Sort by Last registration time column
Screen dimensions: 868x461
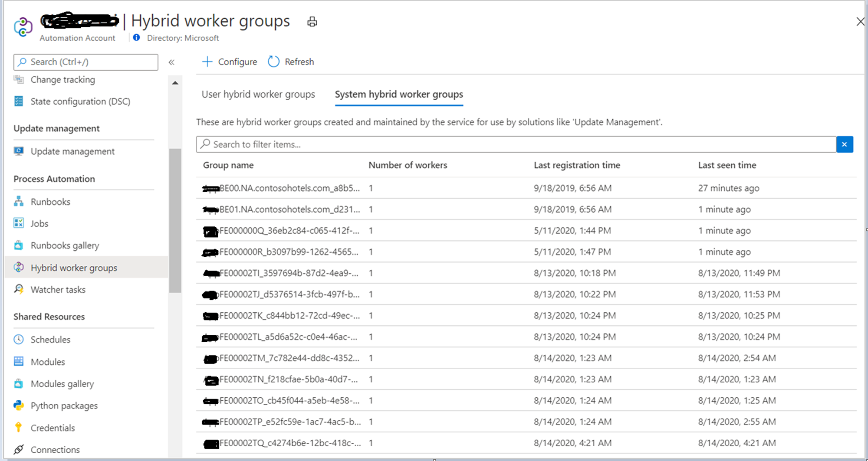[x=577, y=165]
